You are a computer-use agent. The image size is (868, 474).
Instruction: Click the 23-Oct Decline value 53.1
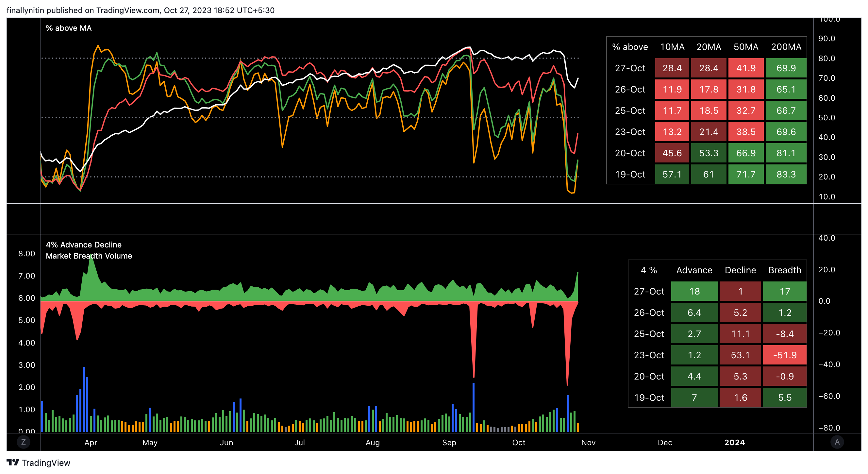click(x=740, y=355)
